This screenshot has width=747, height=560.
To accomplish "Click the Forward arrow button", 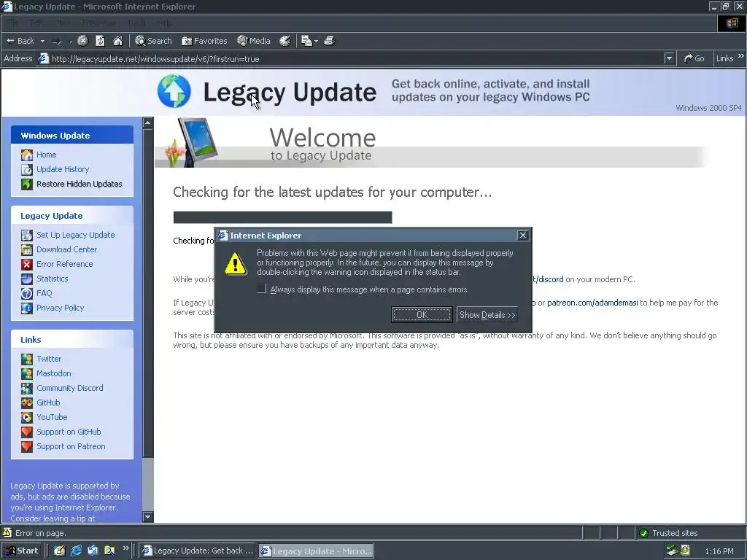I will [57, 41].
